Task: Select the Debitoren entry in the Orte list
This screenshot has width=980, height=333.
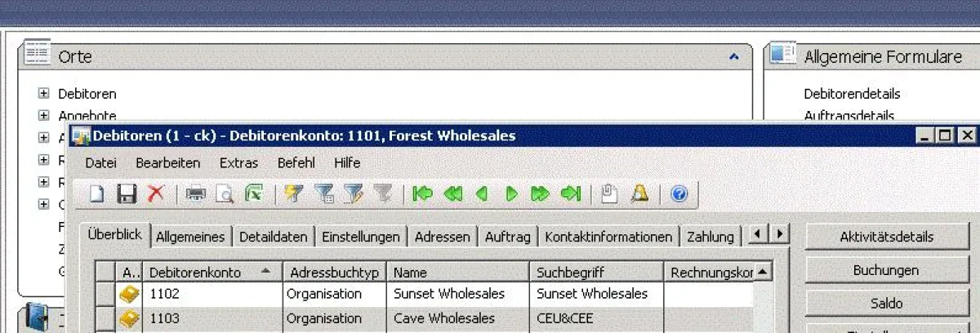Action: tap(87, 94)
